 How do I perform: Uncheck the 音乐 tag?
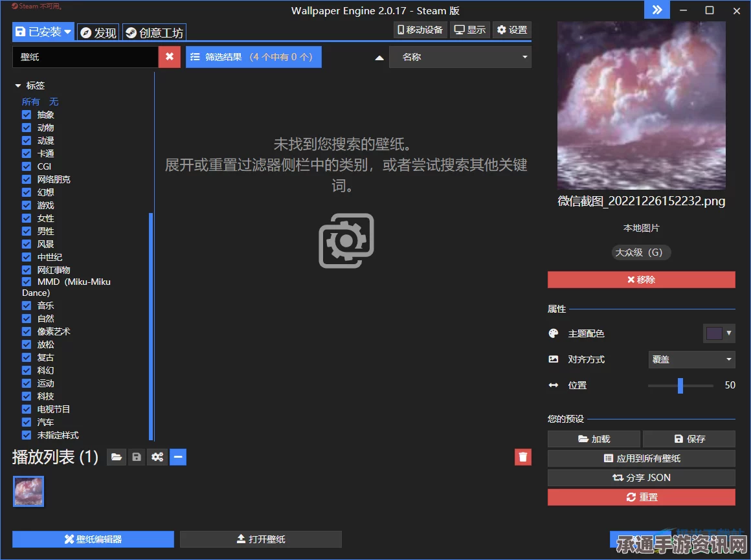pos(27,305)
